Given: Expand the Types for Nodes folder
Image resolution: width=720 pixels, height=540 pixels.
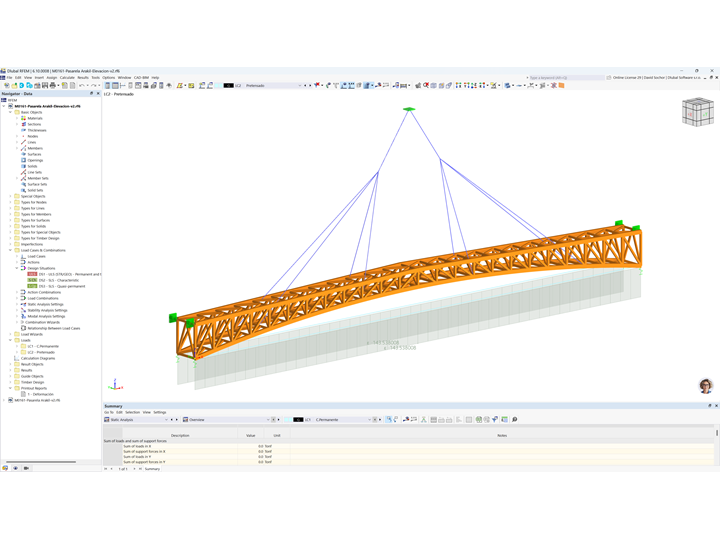Looking at the screenshot, I should point(10,202).
